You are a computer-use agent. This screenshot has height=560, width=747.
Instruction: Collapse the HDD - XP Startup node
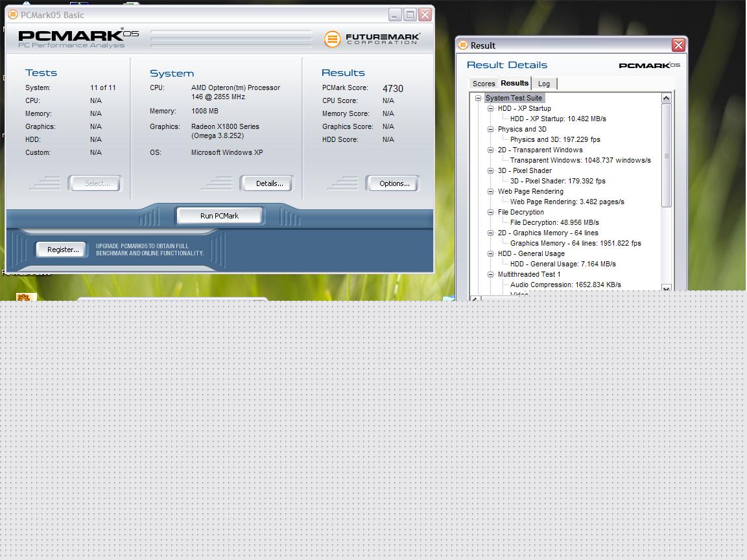click(x=490, y=109)
